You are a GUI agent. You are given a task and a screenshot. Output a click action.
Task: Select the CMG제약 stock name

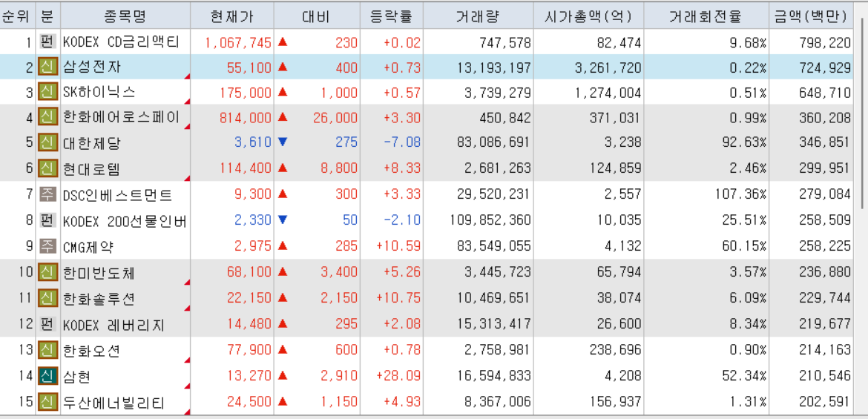pos(88,246)
